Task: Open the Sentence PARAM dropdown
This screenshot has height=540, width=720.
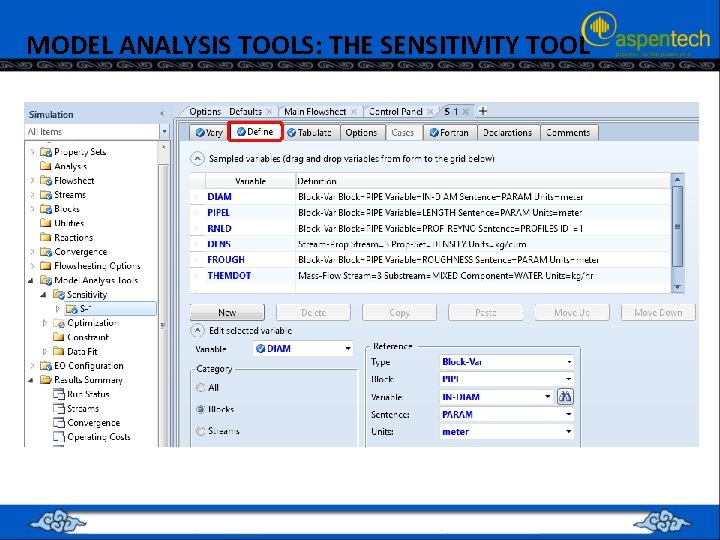Action: (x=569, y=414)
